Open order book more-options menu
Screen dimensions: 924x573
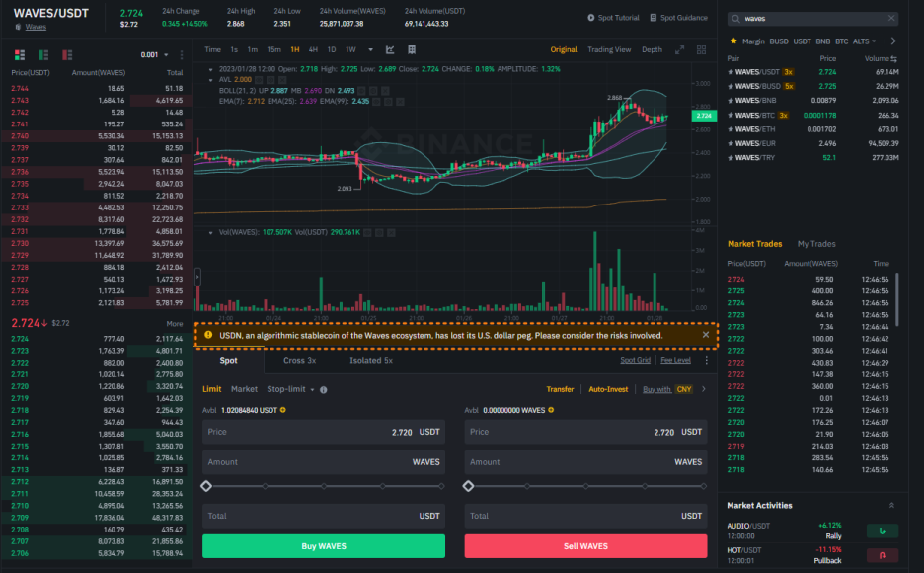click(182, 54)
